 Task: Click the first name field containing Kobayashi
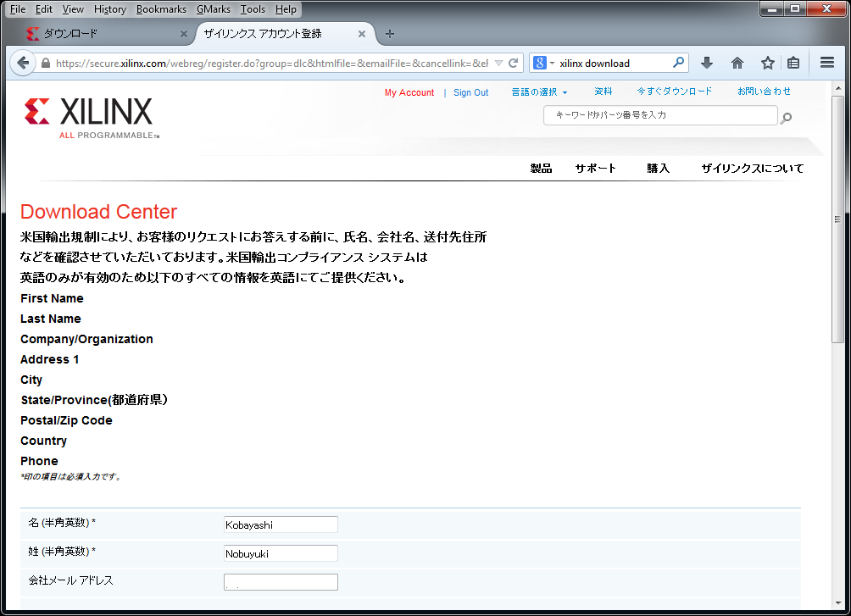(281, 524)
